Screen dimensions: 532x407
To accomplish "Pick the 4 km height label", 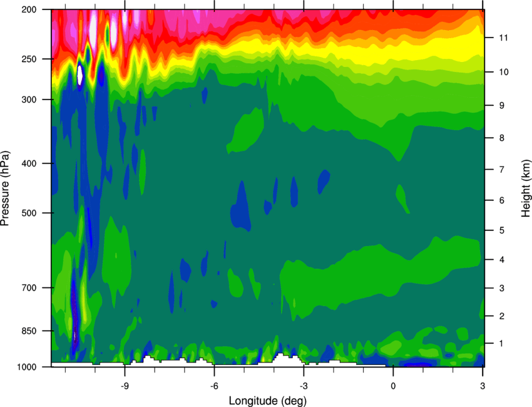I will (x=502, y=260).
